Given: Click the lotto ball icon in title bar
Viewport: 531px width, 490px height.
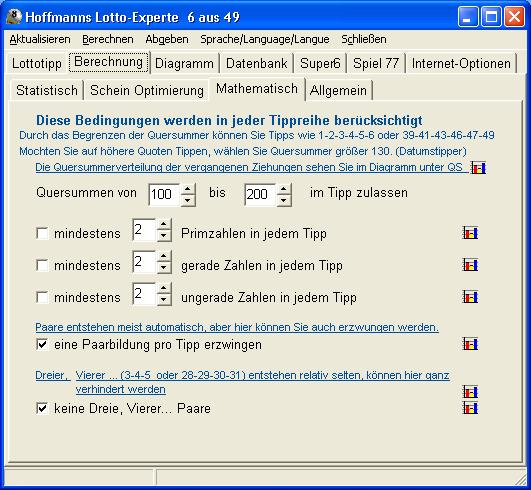Looking at the screenshot, I should (x=14, y=17).
